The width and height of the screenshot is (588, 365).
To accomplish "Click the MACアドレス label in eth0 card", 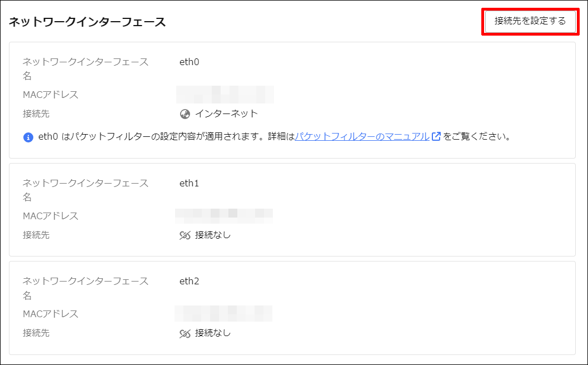I will 51,95.
